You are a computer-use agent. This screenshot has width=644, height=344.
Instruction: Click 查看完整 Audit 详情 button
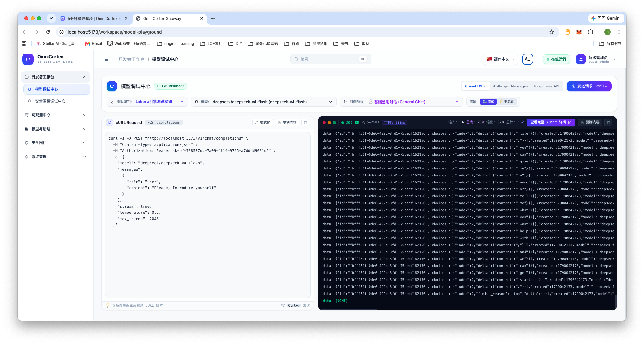point(551,122)
